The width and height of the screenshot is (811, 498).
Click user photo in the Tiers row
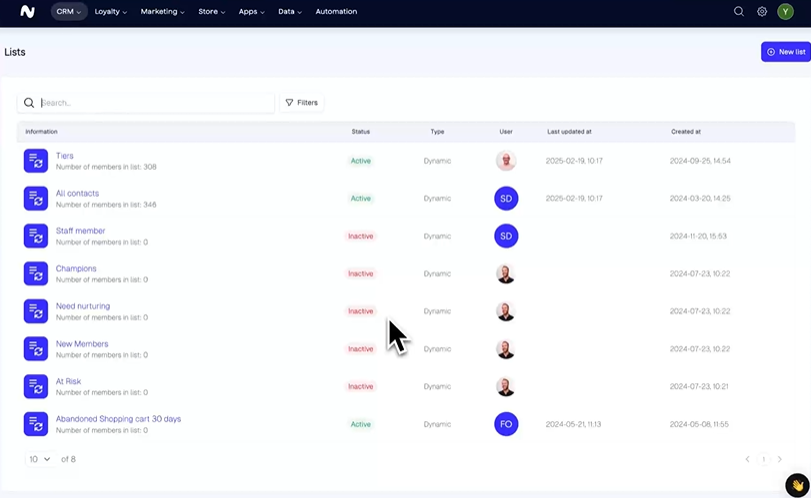(506, 161)
